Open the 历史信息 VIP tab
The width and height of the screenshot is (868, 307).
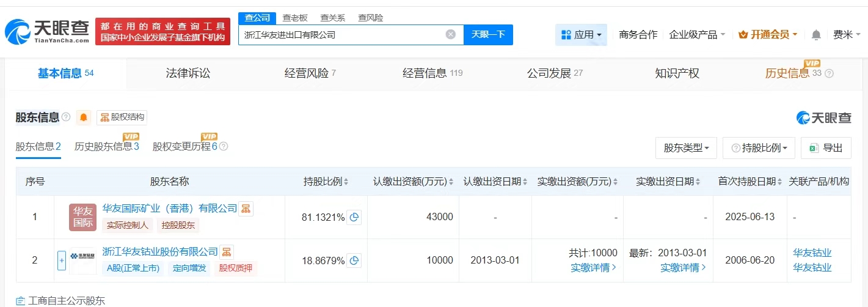point(793,73)
